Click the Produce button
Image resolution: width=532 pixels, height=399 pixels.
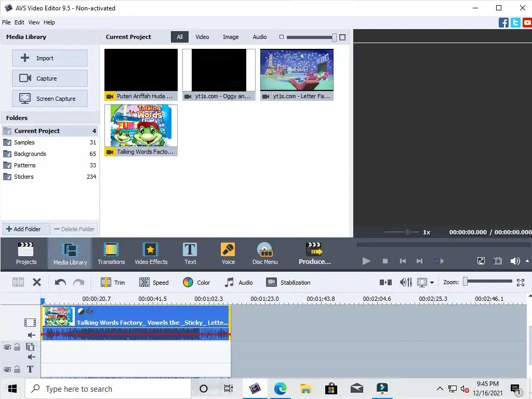click(314, 254)
